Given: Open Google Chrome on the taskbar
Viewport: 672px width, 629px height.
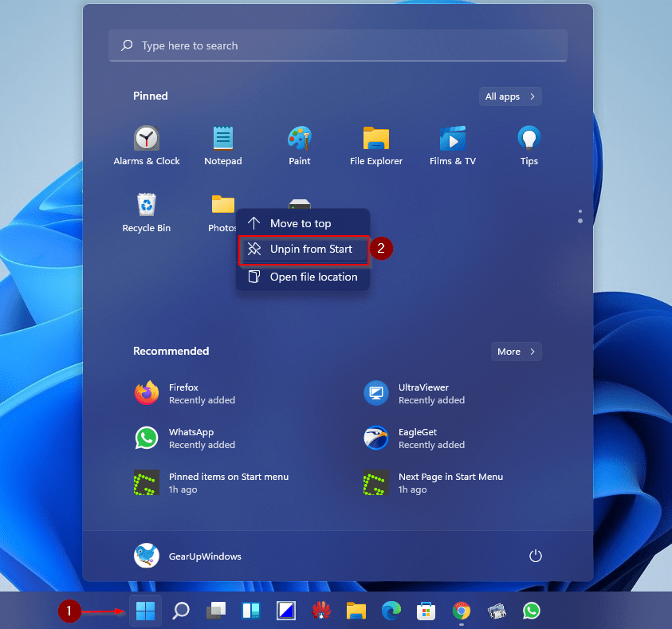Looking at the screenshot, I should click(461, 611).
